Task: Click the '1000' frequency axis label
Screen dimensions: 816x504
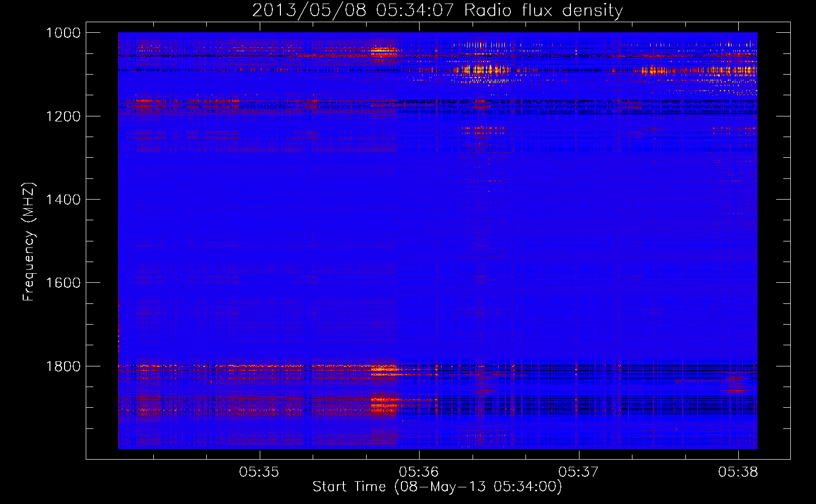Action: 63,33
